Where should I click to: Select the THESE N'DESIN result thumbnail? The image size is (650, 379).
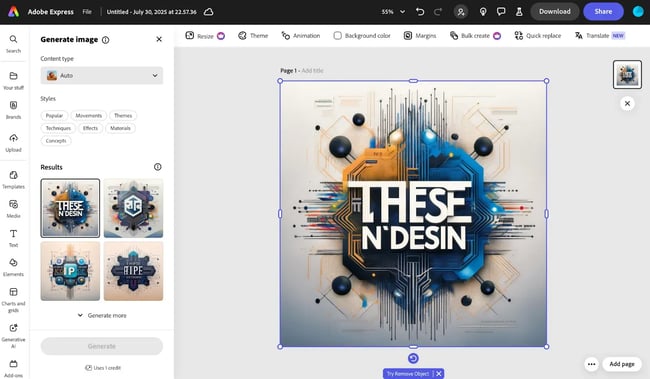(x=70, y=208)
